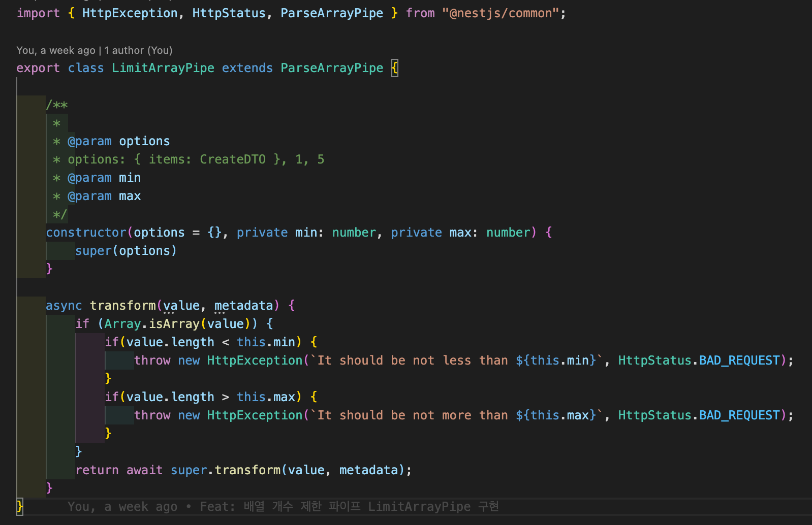Click the 'options: { items: CreateDTO }, 1, 5' comment
The width and height of the screenshot is (812, 525).
[189, 159]
